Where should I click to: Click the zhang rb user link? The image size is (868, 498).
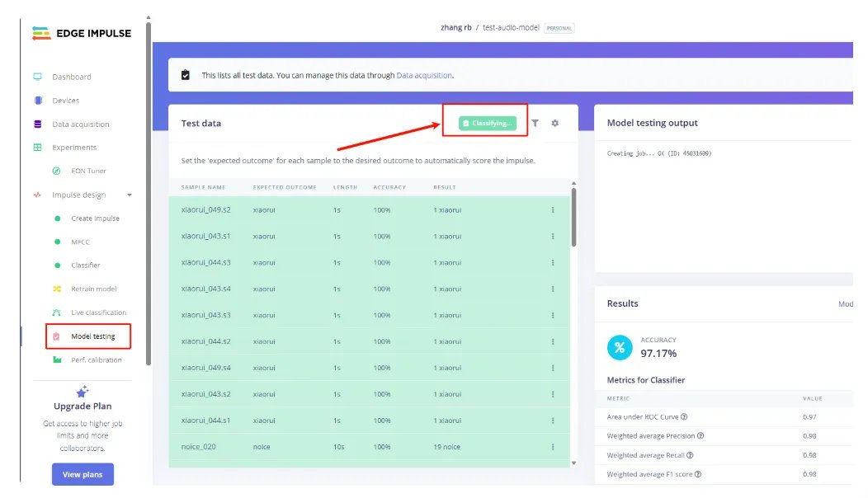point(455,27)
